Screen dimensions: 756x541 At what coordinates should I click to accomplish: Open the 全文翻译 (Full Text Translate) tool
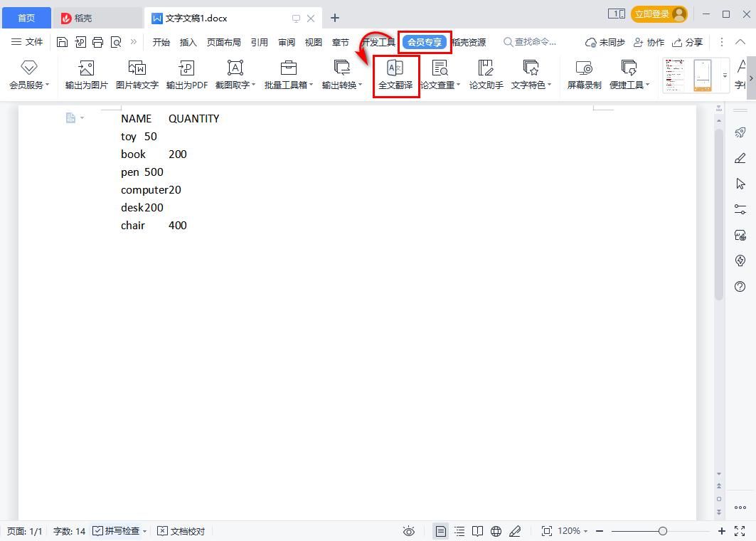(395, 73)
